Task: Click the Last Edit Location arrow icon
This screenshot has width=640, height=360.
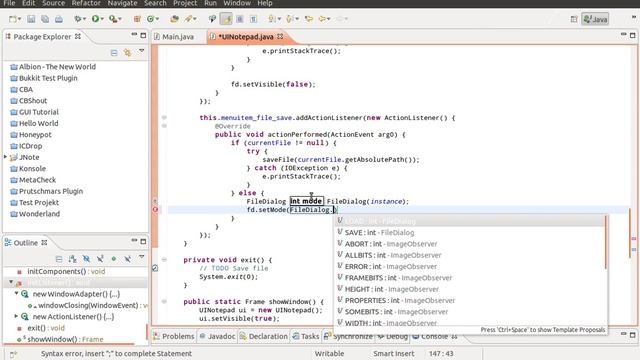Action: (309, 19)
